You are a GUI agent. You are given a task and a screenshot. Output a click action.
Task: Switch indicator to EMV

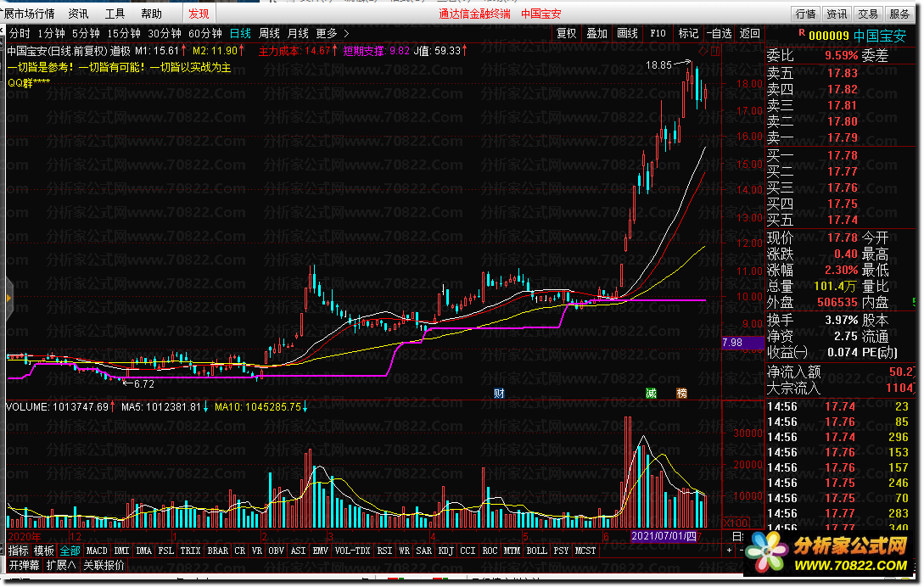(x=321, y=551)
